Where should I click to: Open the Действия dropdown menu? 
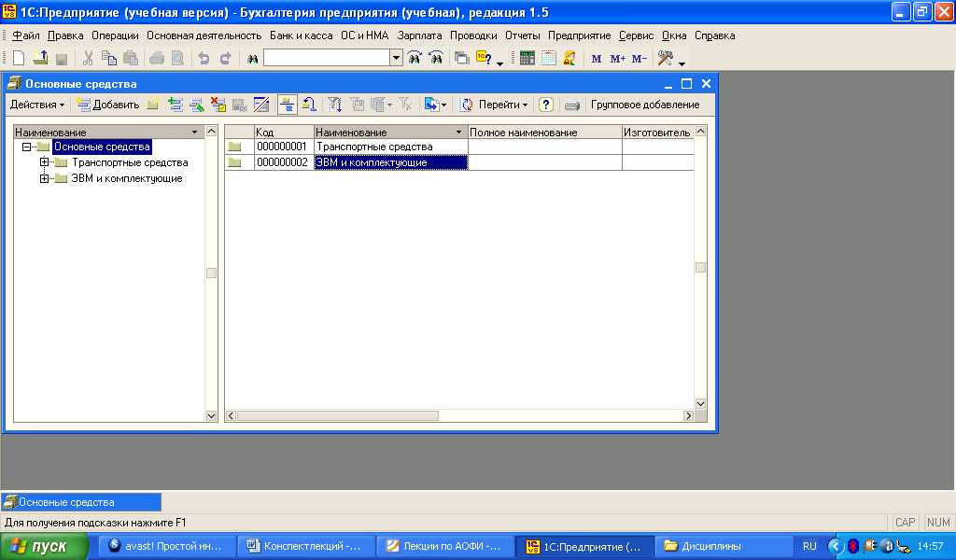(37, 105)
